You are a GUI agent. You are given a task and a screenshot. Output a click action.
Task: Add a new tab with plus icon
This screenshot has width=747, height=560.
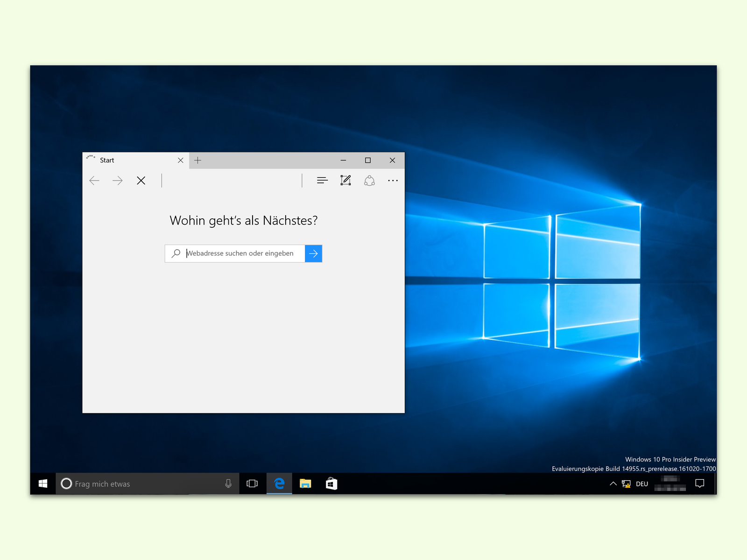tap(198, 161)
